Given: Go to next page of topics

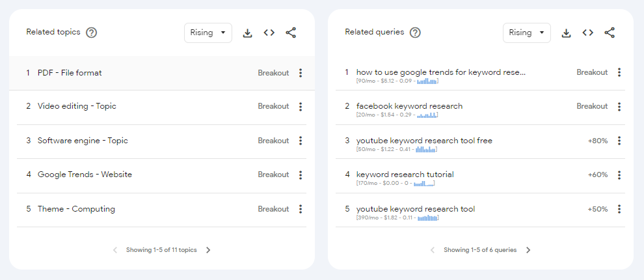Looking at the screenshot, I should tap(208, 250).
